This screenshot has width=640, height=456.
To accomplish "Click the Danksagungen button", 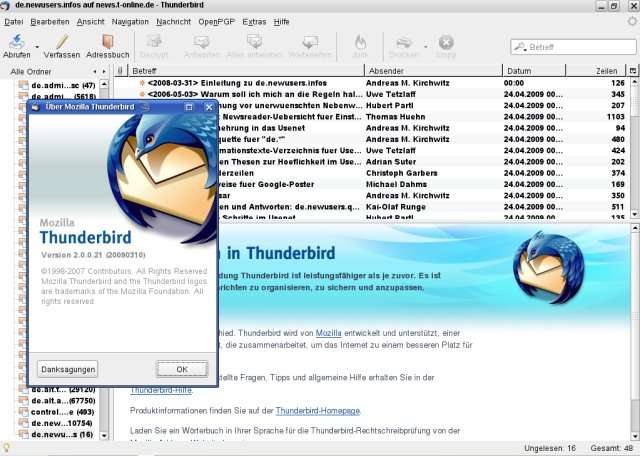I will 68,369.
